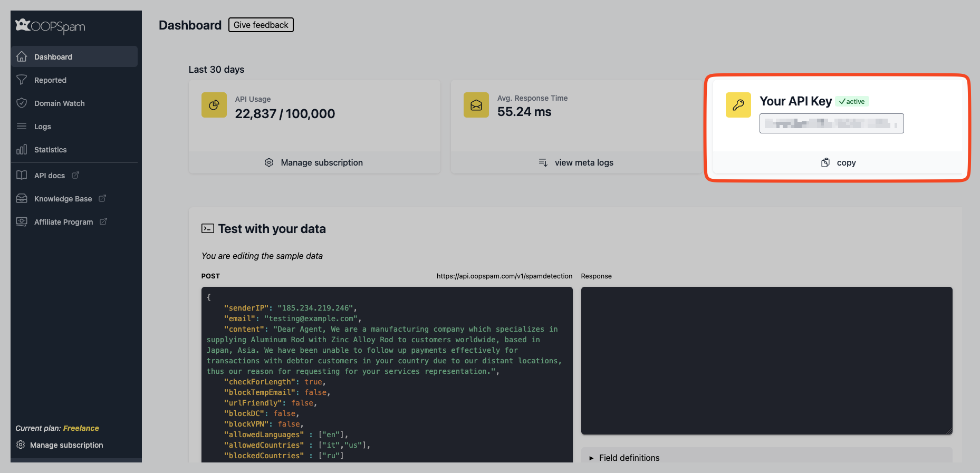980x473 pixels.
Task: Click the yellow API key icon
Action: click(738, 105)
